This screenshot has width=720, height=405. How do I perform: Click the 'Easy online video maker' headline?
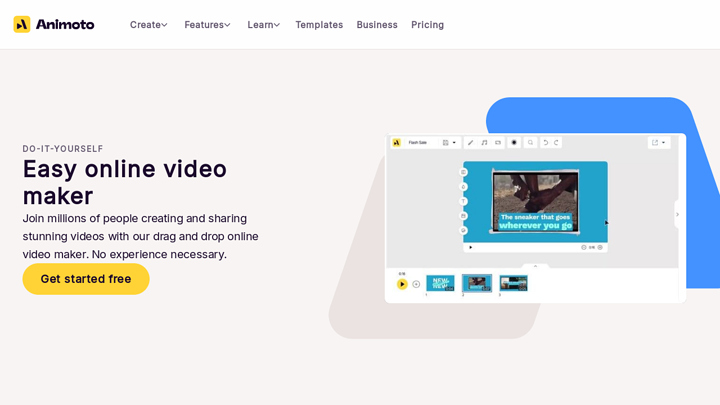[124, 182]
